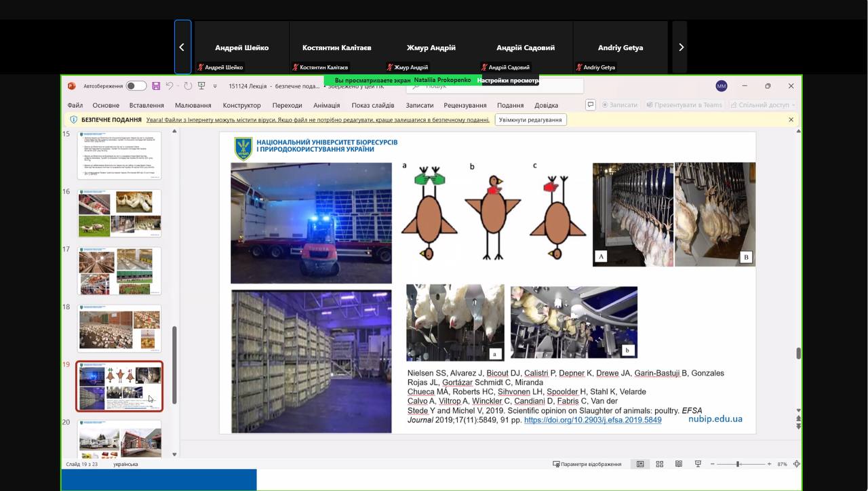
Task: Switch to Reading view icon
Action: pos(678,464)
